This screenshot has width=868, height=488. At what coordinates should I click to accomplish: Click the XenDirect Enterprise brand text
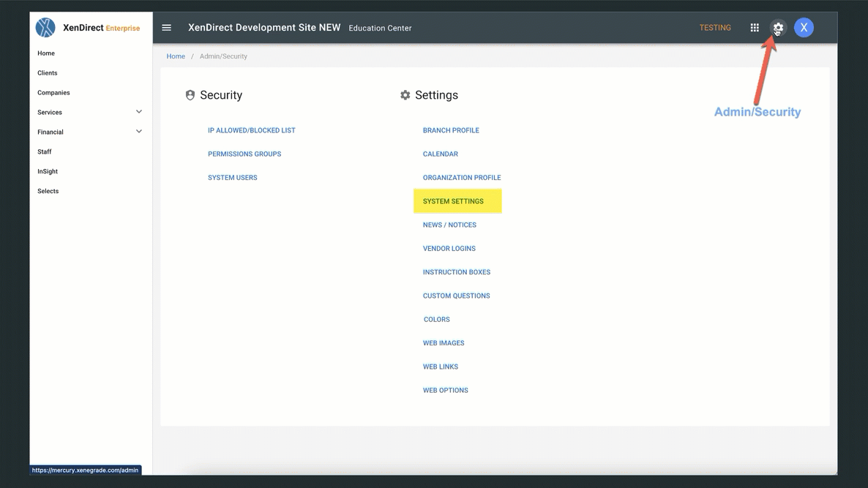(x=101, y=28)
